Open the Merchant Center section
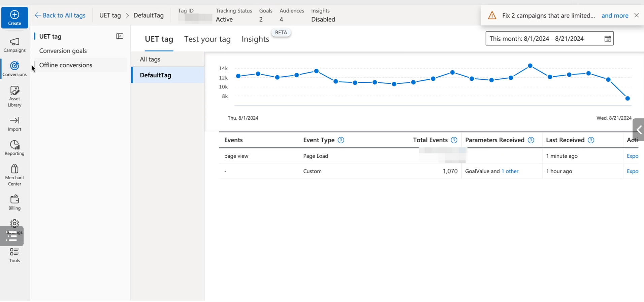Viewport: 644px width, 302px height. [x=14, y=175]
